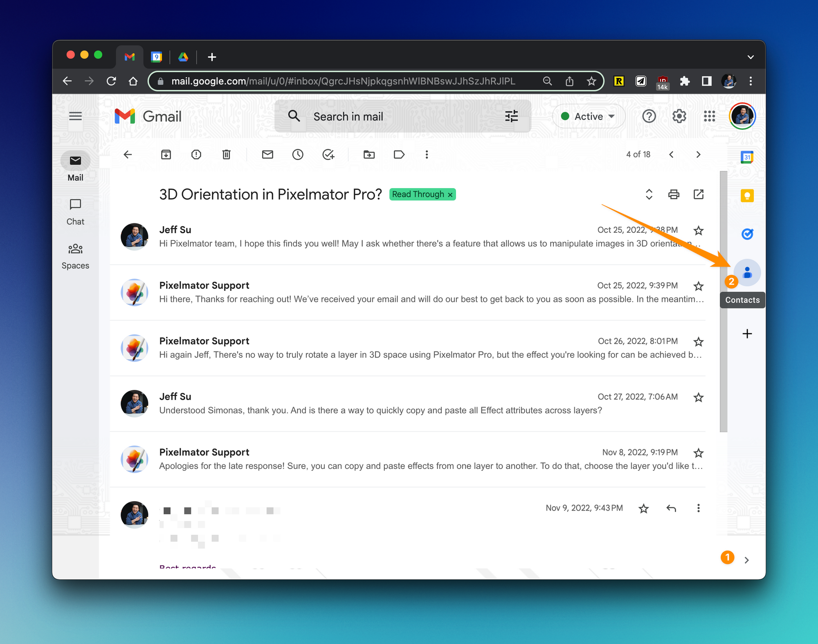Open Move to folder icon
The height and width of the screenshot is (644, 818).
[369, 154]
